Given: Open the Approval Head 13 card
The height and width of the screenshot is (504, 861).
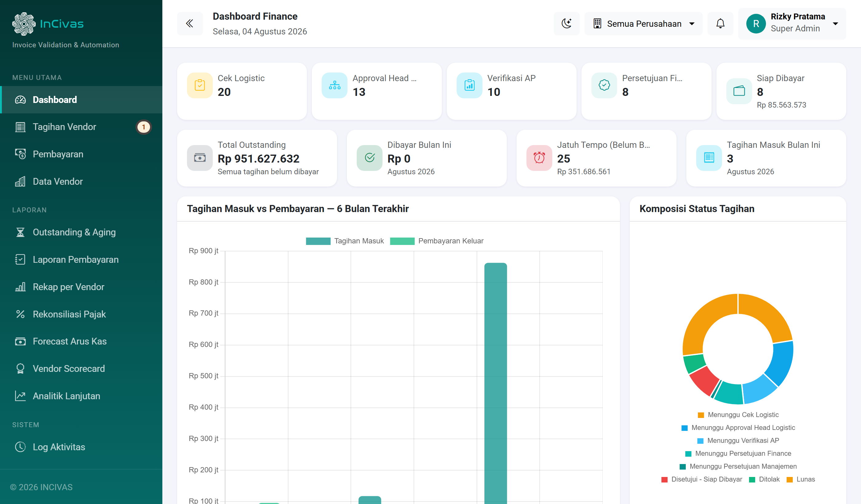Looking at the screenshot, I should pyautogui.click(x=376, y=91).
